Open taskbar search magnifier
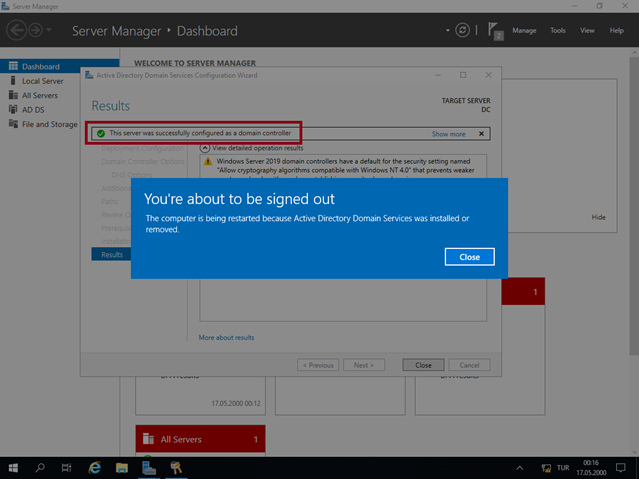Viewport: 639px width, 479px height. pos(40,468)
